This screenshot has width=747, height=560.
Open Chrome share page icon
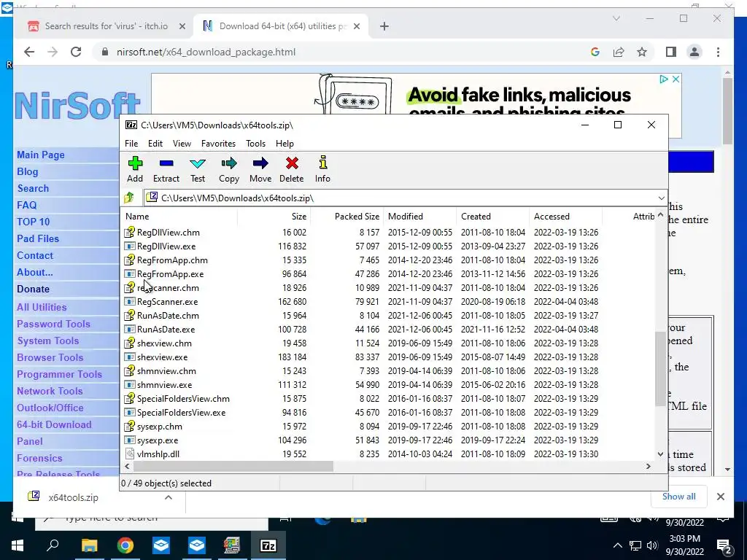[x=619, y=52]
